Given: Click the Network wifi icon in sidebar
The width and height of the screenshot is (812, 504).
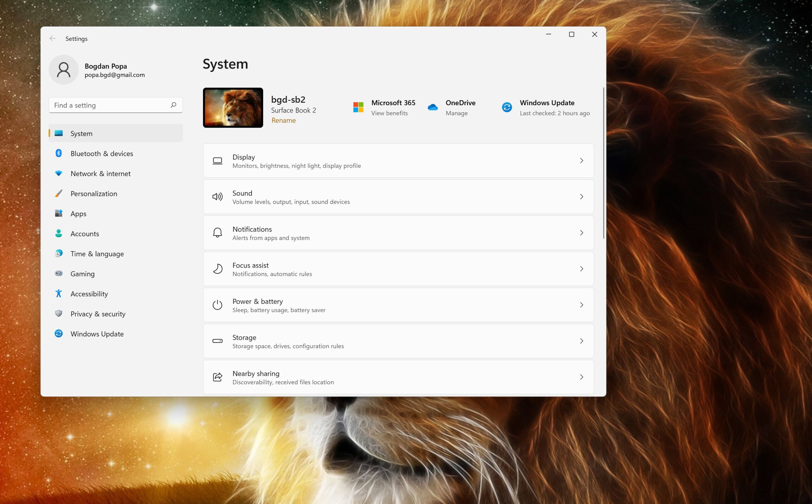Looking at the screenshot, I should point(59,173).
